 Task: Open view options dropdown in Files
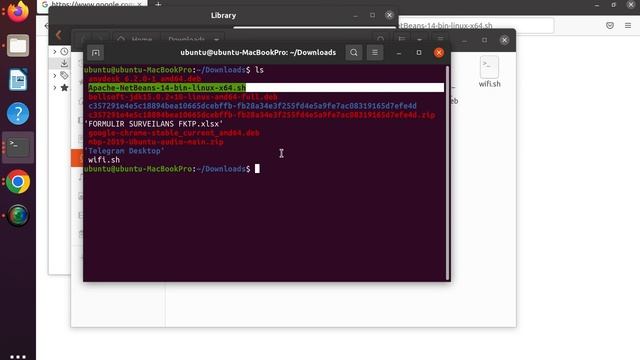coord(420,40)
